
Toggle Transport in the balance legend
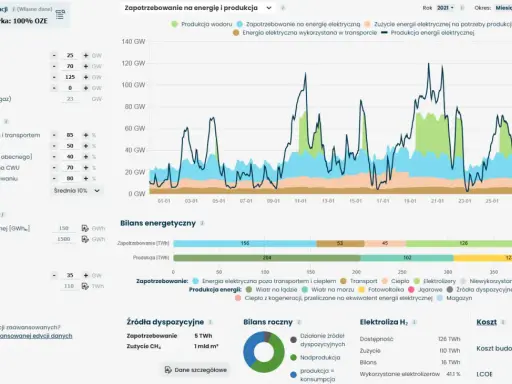point(359,281)
